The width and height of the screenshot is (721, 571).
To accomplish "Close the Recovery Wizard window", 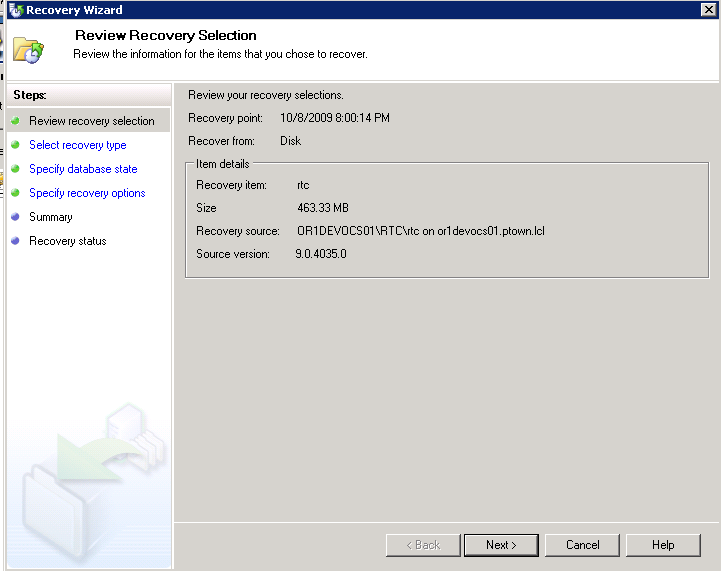I will (708, 10).
